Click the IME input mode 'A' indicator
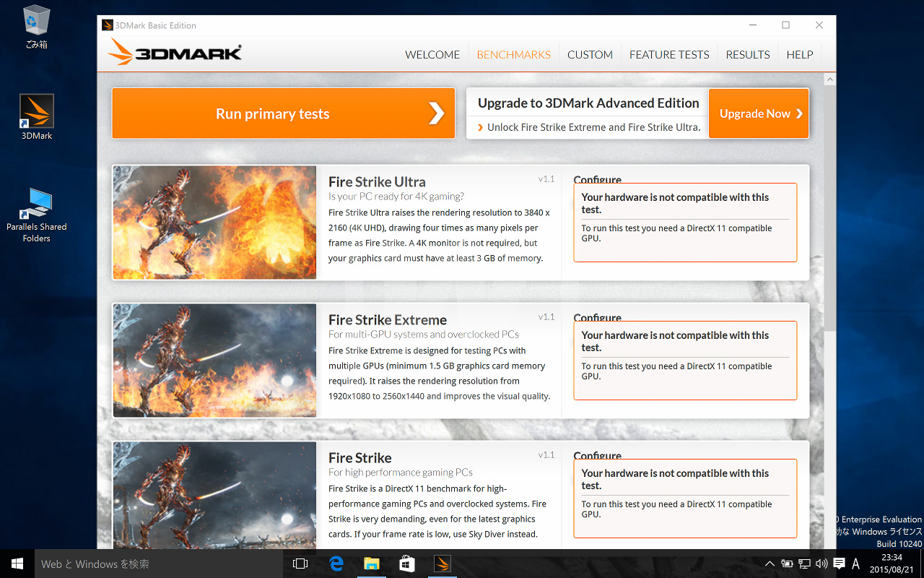The height and width of the screenshot is (578, 924). (x=856, y=564)
